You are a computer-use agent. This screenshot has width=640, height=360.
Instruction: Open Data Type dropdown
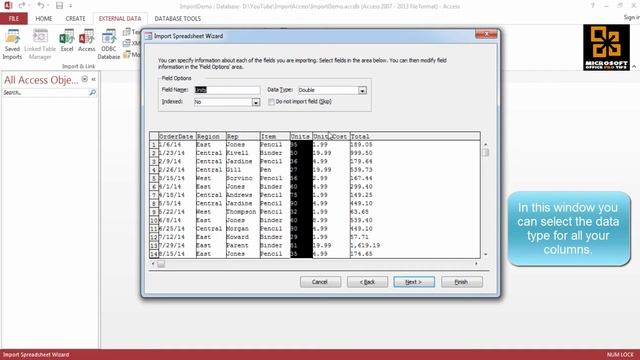pos(362,90)
